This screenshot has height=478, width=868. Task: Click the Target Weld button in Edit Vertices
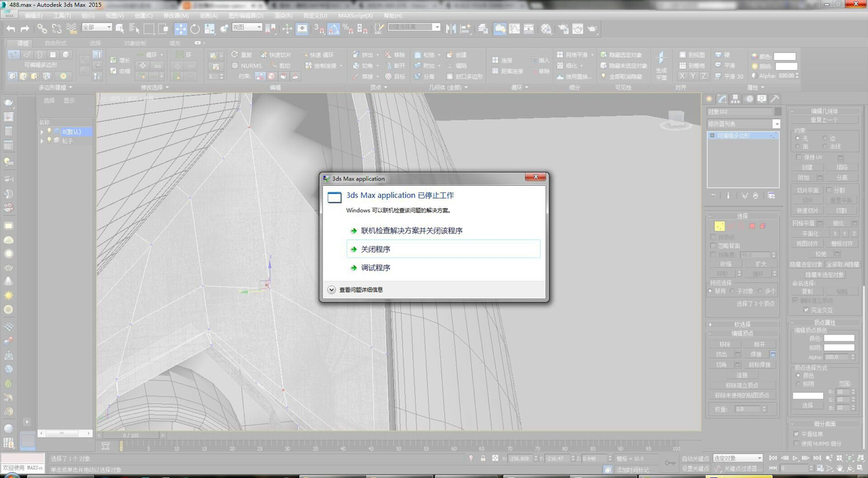[x=760, y=365]
